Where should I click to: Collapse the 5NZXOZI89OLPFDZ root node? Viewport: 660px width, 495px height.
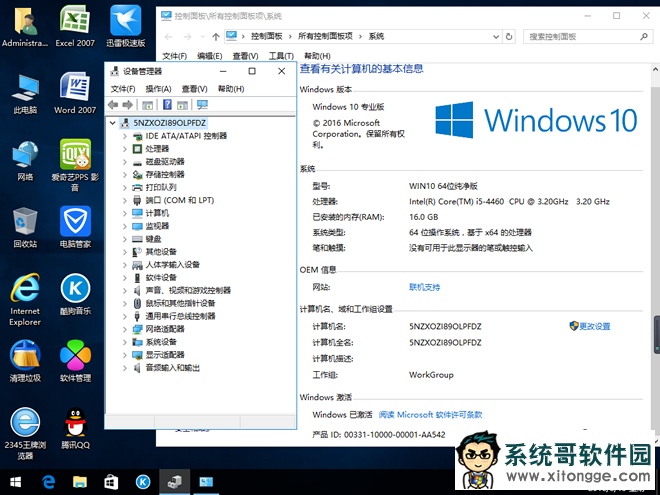pyautogui.click(x=112, y=123)
